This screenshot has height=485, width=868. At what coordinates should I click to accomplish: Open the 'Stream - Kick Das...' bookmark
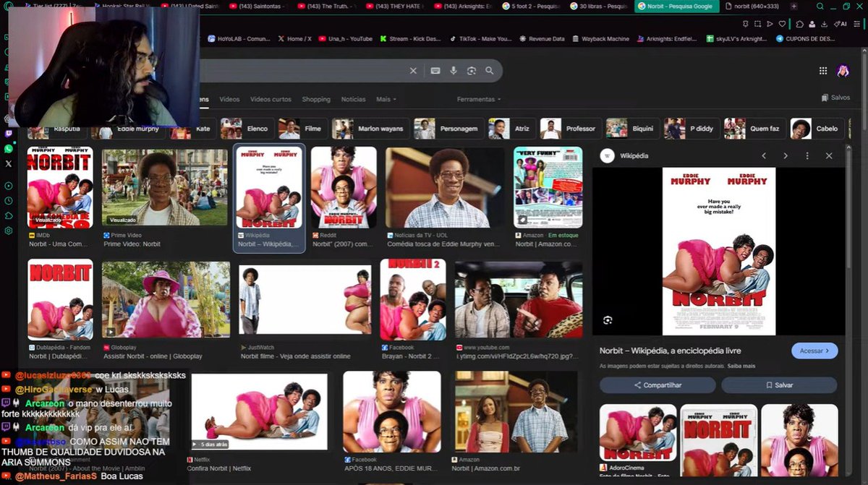tap(409, 39)
